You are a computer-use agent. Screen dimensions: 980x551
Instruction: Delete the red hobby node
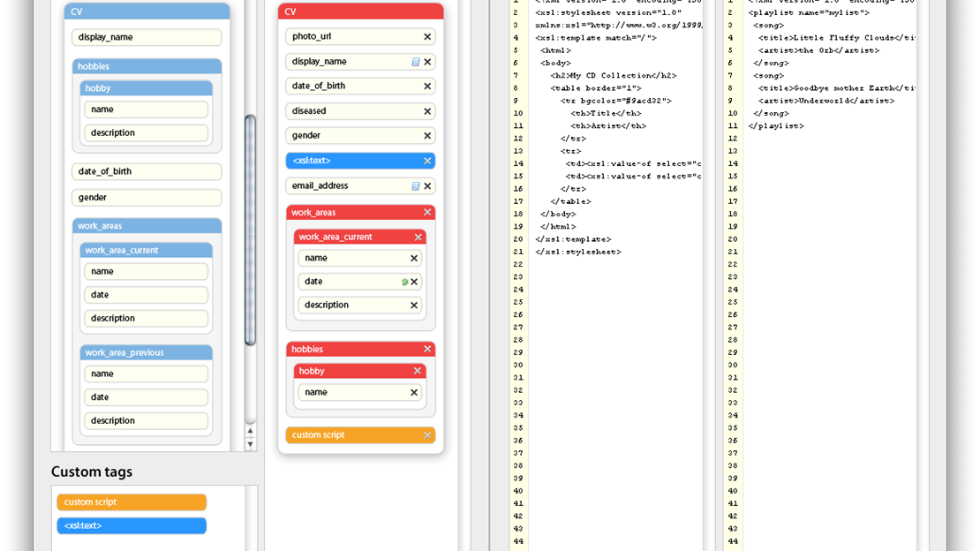(x=418, y=371)
